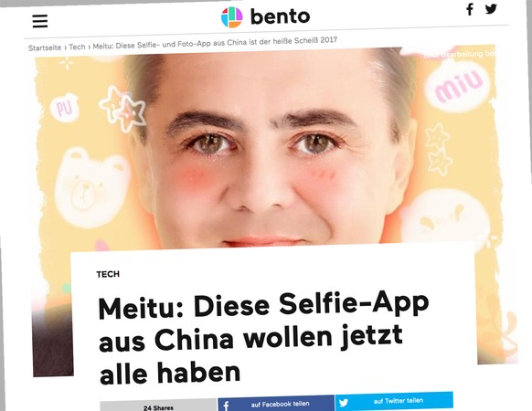Click the 'PU' bubble sticker in image
This screenshot has height=411, width=532.
point(64,108)
